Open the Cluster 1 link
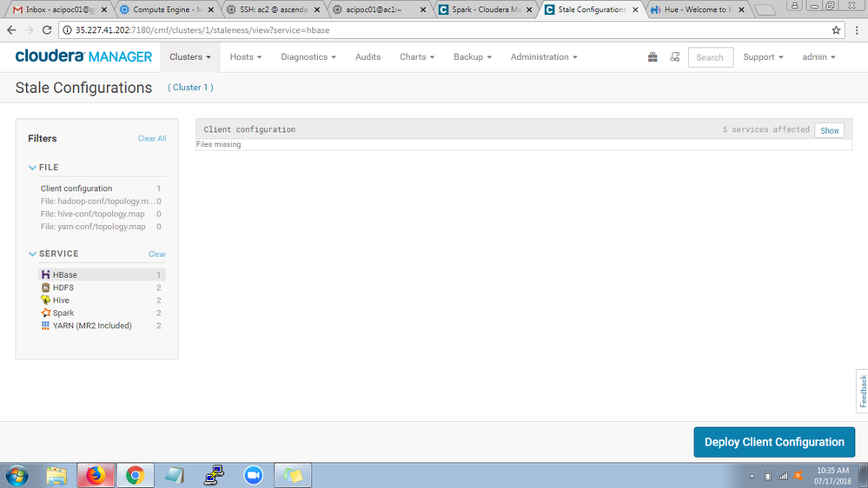The width and height of the screenshot is (868, 488). click(x=190, y=88)
